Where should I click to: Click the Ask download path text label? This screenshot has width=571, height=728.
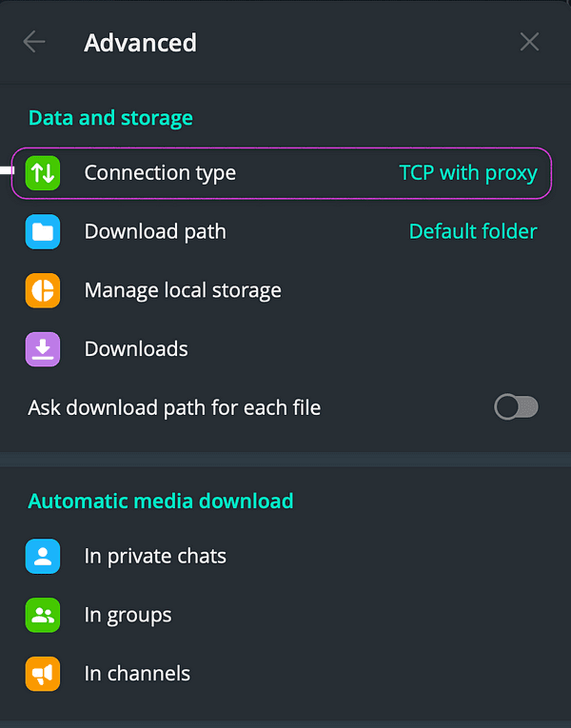(174, 408)
